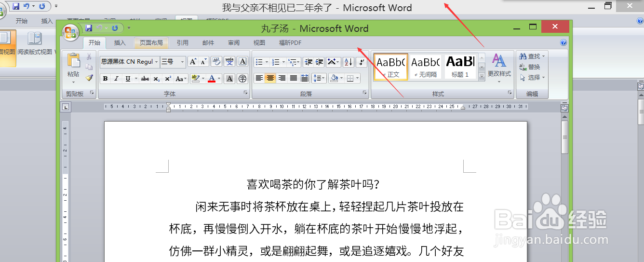The height and width of the screenshot is (262, 644).
Task: Open the 引用 tab
Action: click(x=183, y=43)
